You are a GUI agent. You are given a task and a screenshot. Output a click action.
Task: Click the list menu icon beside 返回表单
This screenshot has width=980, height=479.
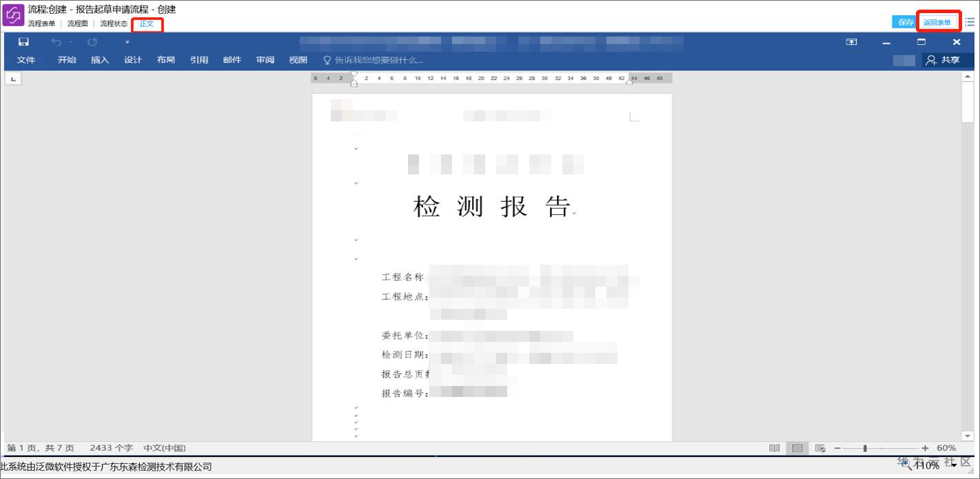click(x=970, y=22)
